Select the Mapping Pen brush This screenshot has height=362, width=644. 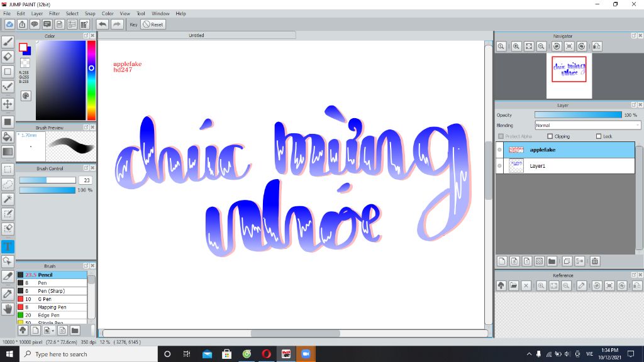pos(52,307)
